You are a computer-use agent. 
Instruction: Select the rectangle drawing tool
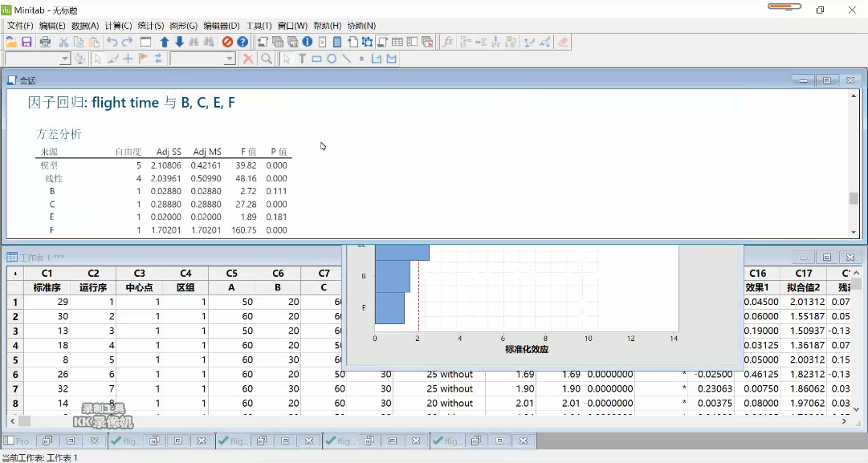(316, 59)
